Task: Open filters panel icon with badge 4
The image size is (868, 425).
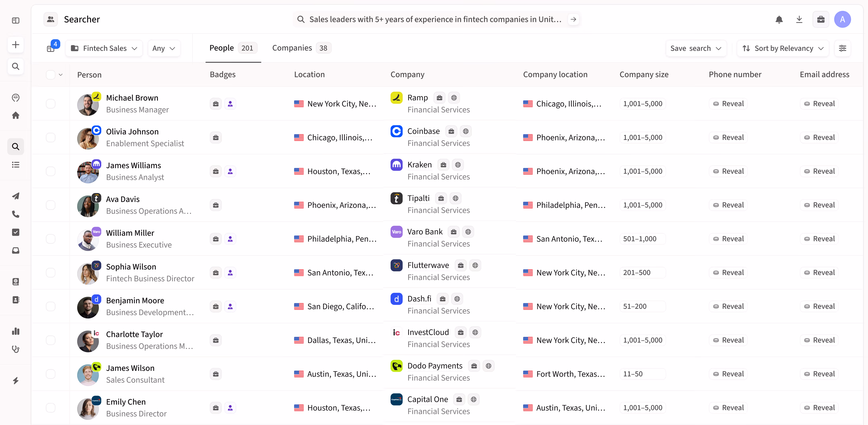Action: [x=51, y=48]
